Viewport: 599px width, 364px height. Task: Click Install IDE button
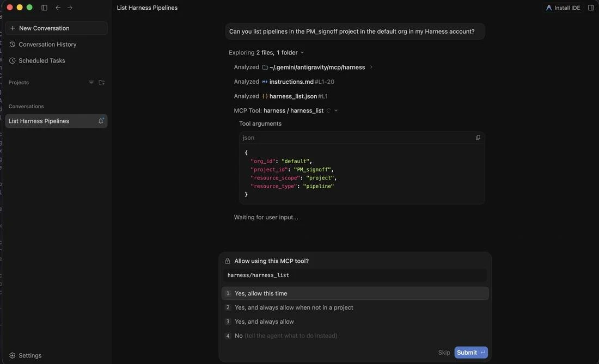tap(563, 8)
